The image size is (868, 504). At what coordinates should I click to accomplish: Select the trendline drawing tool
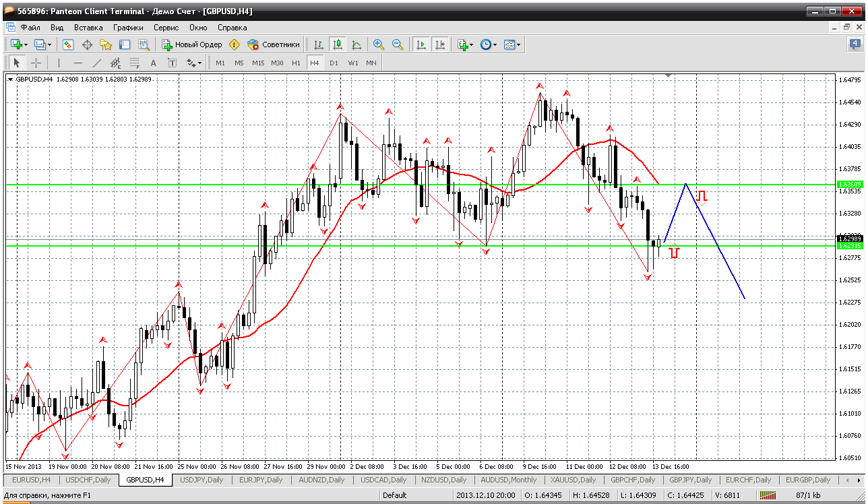coord(96,63)
